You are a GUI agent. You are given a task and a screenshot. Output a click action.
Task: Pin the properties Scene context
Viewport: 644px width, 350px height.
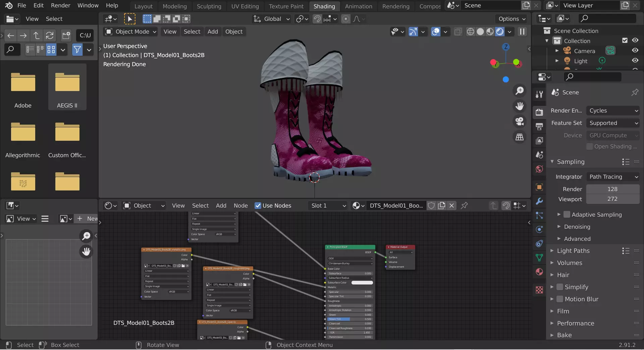click(x=635, y=92)
